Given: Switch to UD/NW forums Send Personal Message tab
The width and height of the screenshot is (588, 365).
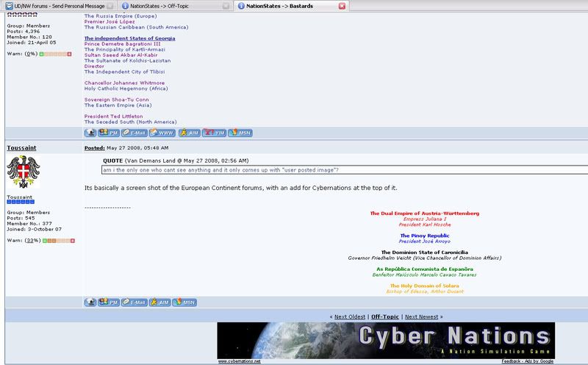Looking at the screenshot, I should tap(56, 6).
